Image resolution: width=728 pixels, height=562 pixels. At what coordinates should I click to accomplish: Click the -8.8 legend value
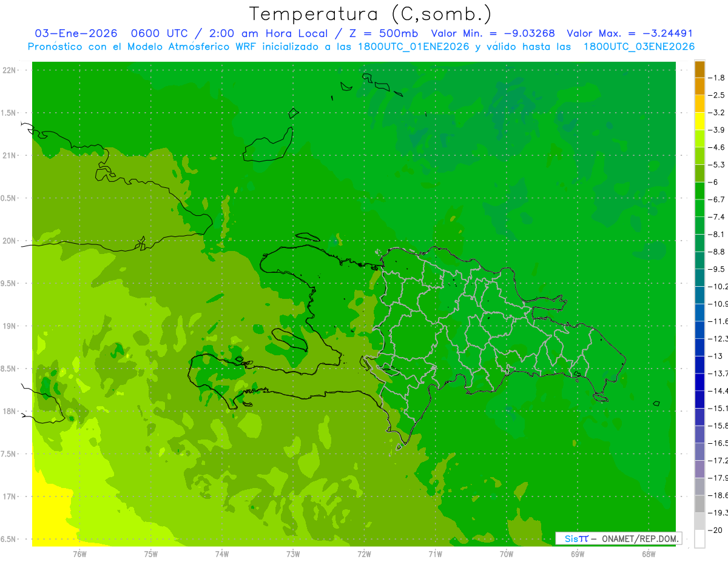716,252
